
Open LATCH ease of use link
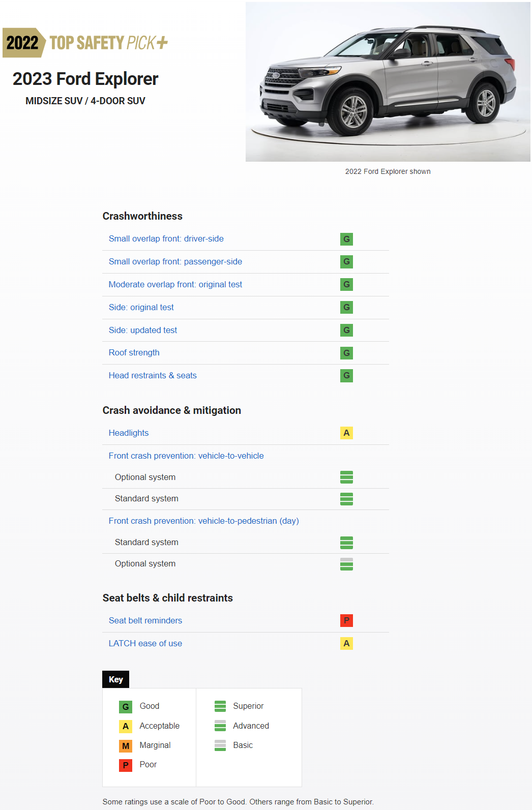tap(145, 644)
